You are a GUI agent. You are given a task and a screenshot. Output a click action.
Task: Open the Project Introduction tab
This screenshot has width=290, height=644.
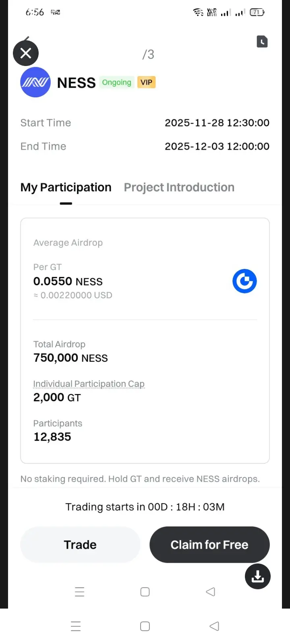[x=179, y=188]
